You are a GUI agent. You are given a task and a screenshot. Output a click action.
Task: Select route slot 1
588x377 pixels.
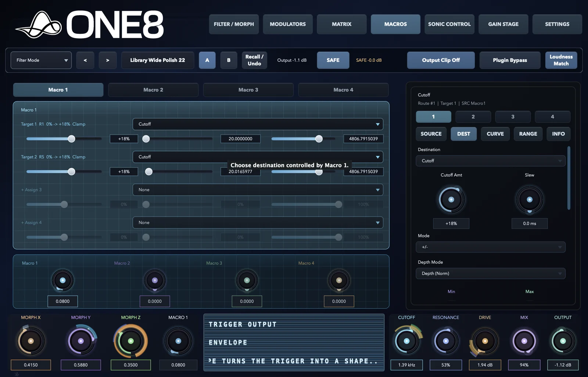point(434,116)
